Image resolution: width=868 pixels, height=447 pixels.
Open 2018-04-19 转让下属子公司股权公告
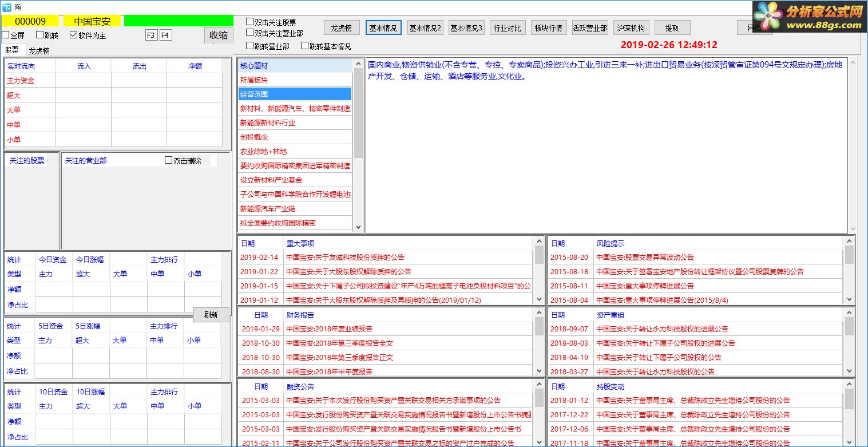(696, 357)
